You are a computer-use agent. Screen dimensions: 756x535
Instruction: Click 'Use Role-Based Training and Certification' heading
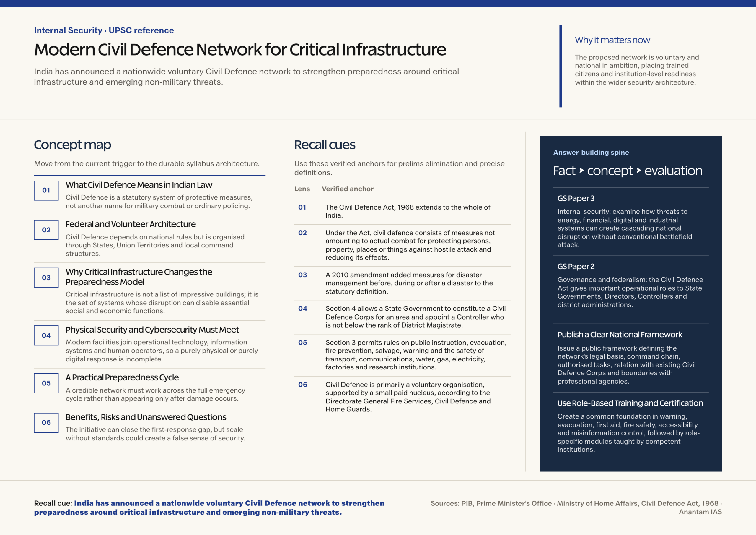(x=630, y=403)
